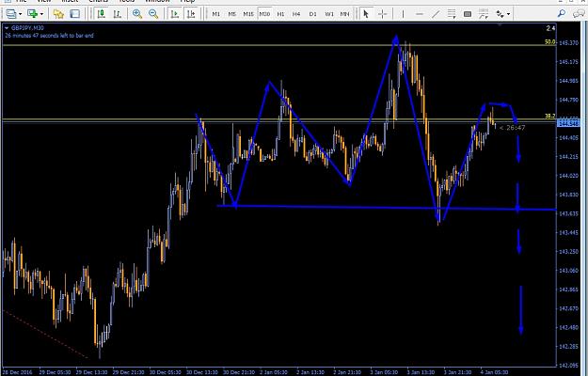Click the '29 Dec 13:30' time label
Viewport: 588px width, 376px height.
(x=91, y=372)
